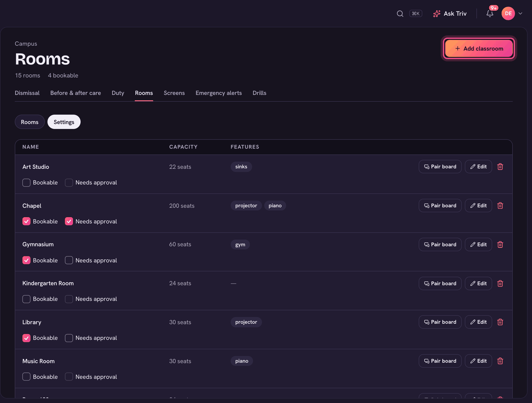Click the Cmd+K shortcut badge

(x=416, y=14)
